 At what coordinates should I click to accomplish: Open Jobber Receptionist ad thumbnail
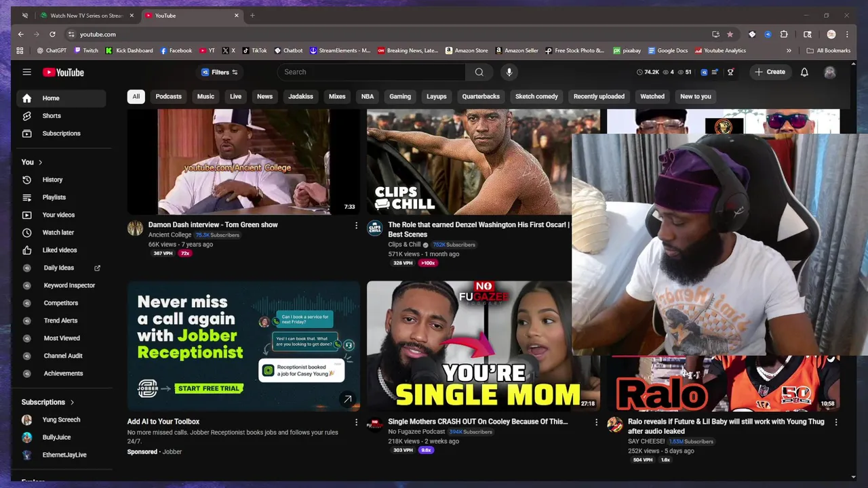point(243,346)
